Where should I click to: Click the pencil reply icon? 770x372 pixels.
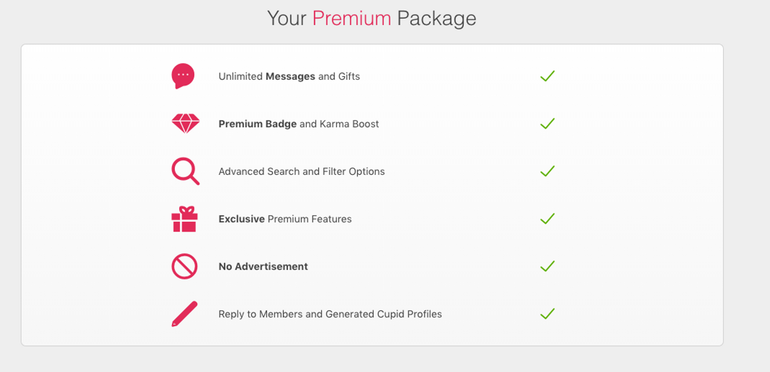(185, 314)
